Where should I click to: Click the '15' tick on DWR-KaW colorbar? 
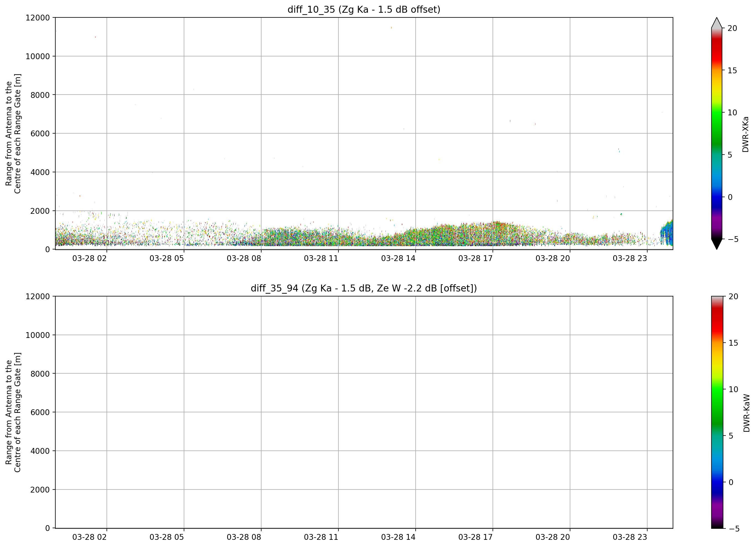point(733,343)
